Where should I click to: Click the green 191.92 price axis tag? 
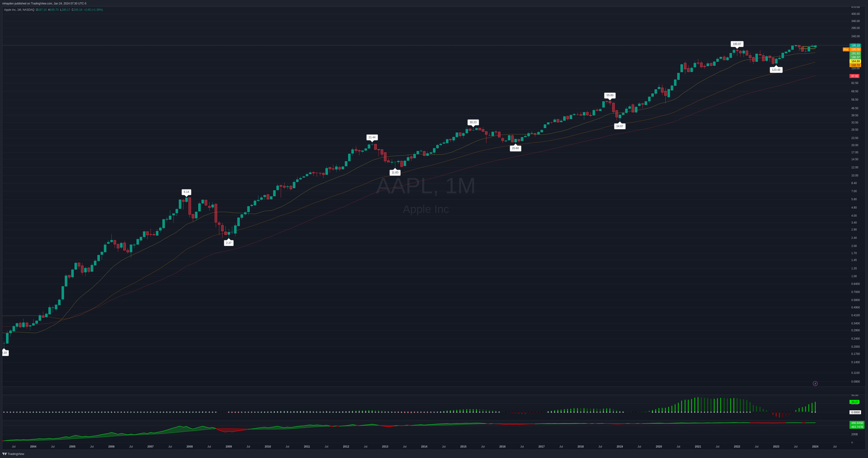coord(855,53)
